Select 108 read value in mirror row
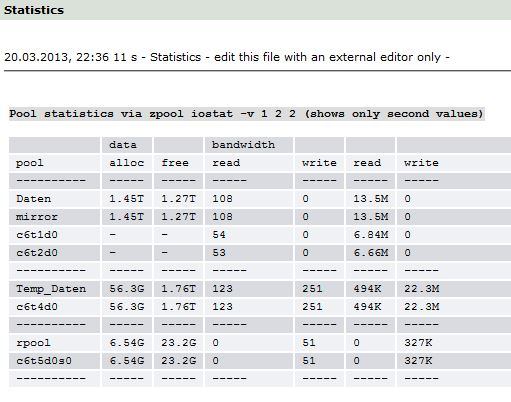This screenshot has width=511, height=402. coord(222,217)
